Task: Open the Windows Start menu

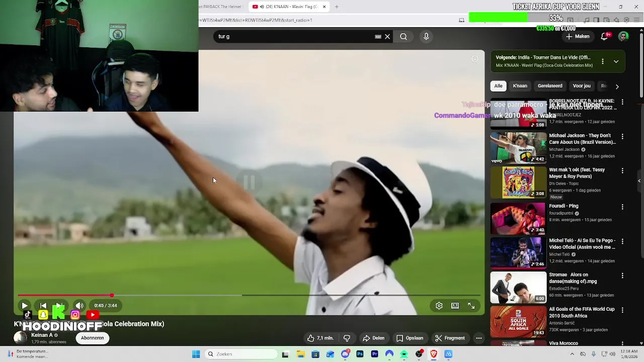Action: (x=196, y=354)
